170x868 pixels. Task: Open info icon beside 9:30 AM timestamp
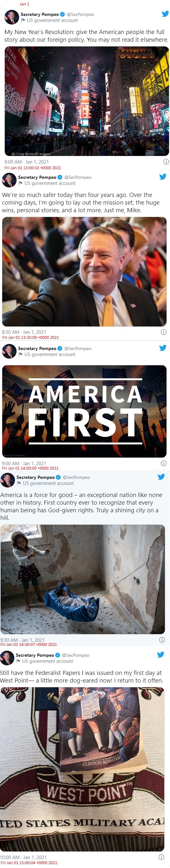pos(162,640)
